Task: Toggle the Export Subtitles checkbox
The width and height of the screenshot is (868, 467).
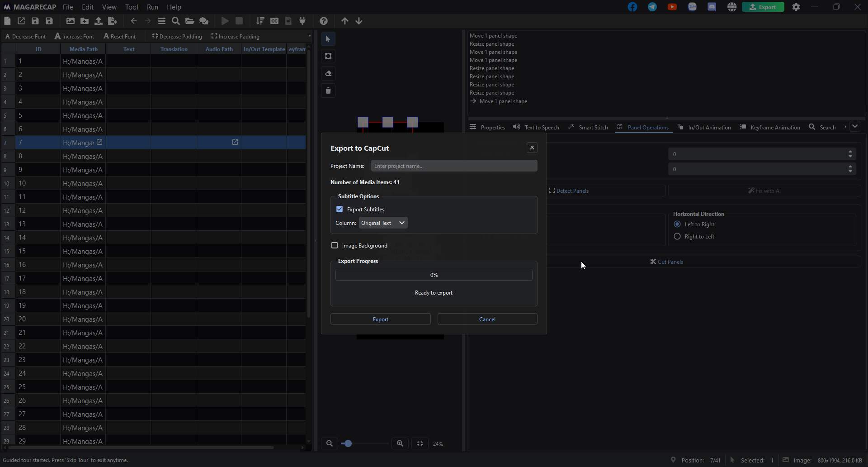Action: [340, 209]
